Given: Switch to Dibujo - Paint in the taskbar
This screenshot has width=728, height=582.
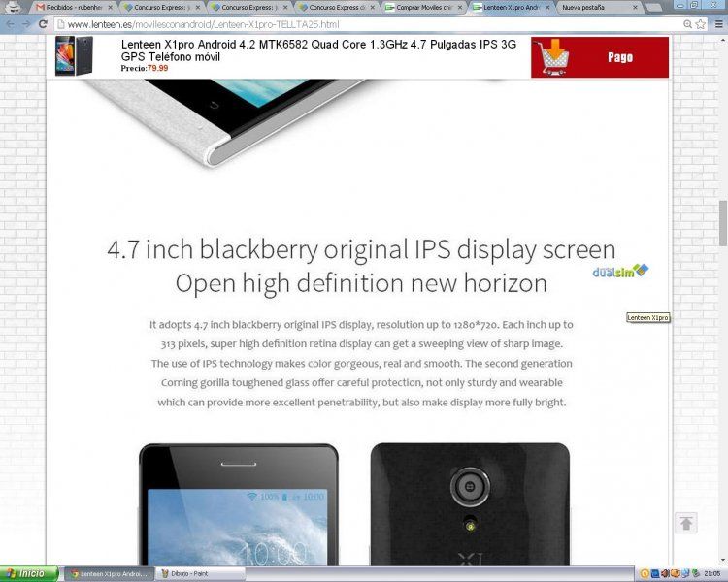Looking at the screenshot, I should 200,574.
